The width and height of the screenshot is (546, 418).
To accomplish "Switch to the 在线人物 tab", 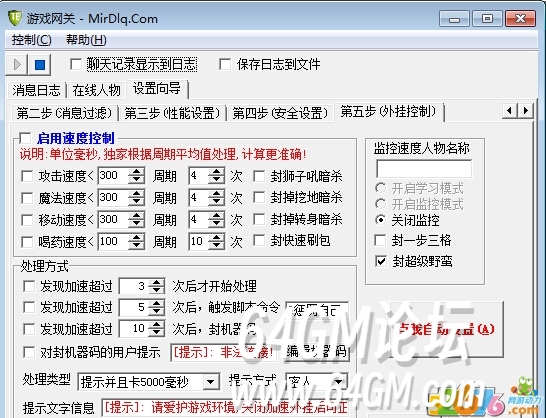I will click(96, 90).
